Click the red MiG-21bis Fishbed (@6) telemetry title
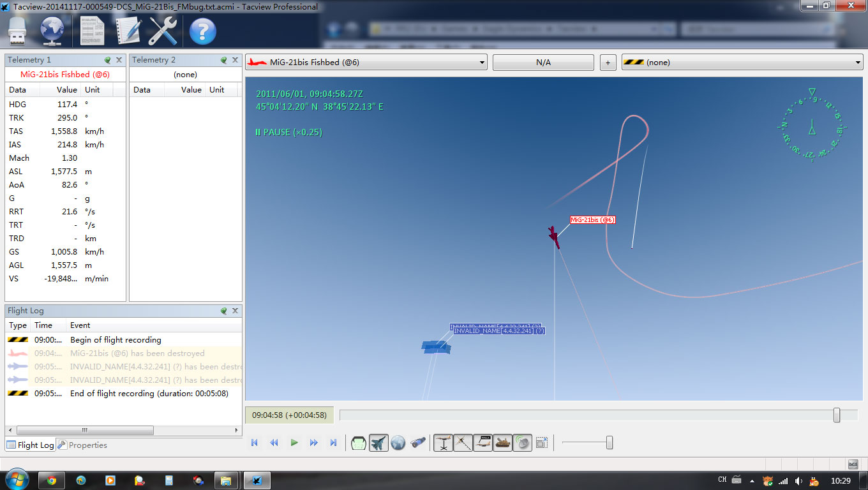The width and height of the screenshot is (868, 490). (65, 75)
